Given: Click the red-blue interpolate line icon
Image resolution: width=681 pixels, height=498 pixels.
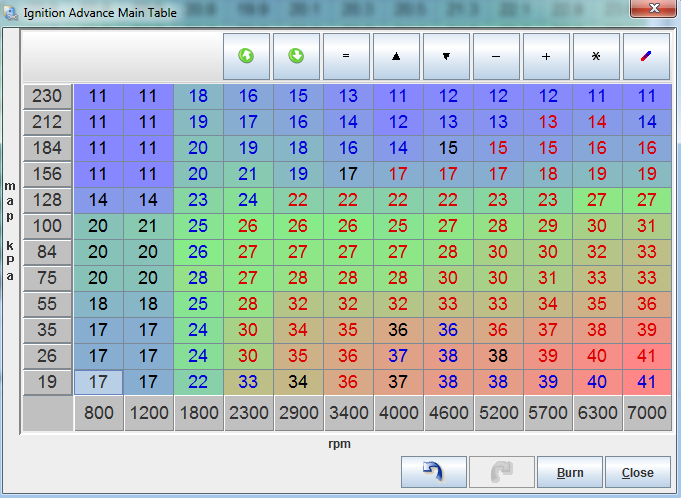Looking at the screenshot, I should pyautogui.click(x=647, y=56).
